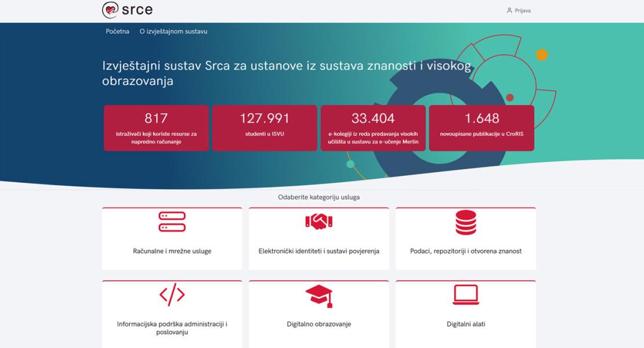Click the user icon beside Prijava

[509, 10]
